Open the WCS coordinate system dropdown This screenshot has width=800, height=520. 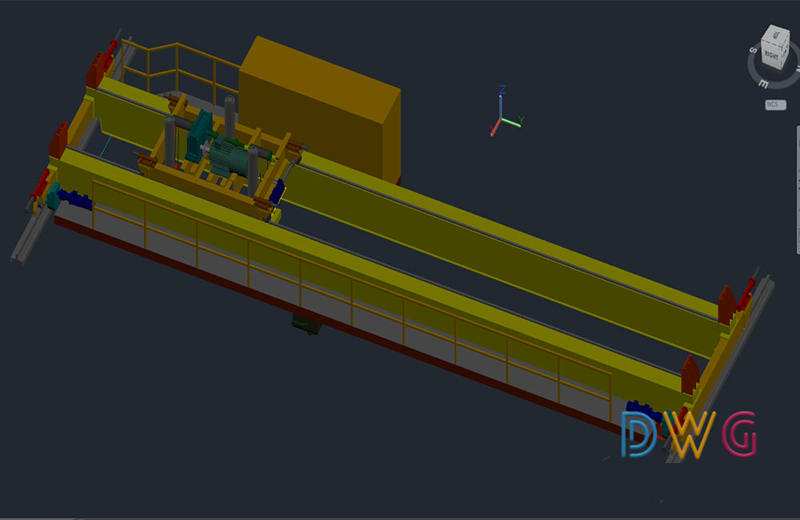click(773, 104)
